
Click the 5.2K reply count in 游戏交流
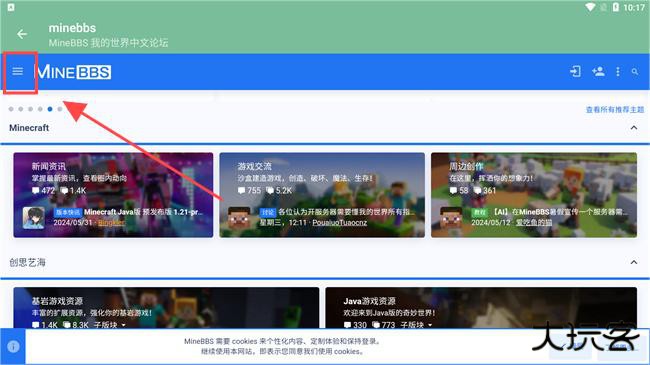click(284, 191)
